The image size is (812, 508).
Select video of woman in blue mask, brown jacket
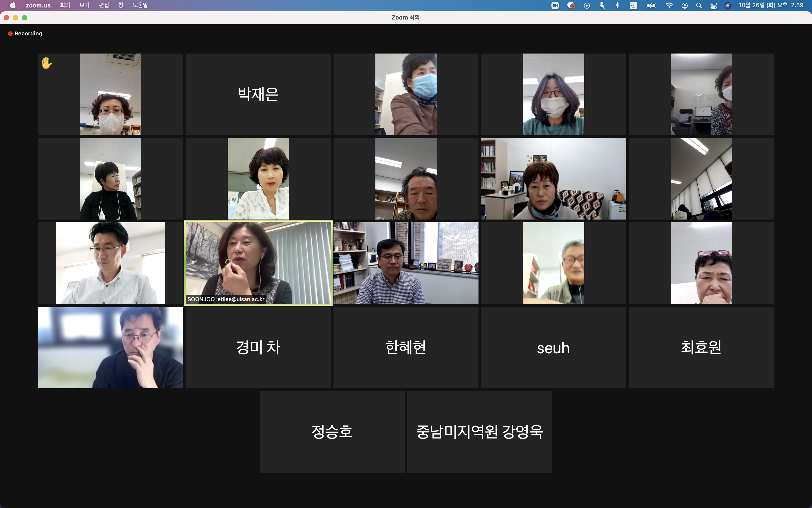coord(406,94)
